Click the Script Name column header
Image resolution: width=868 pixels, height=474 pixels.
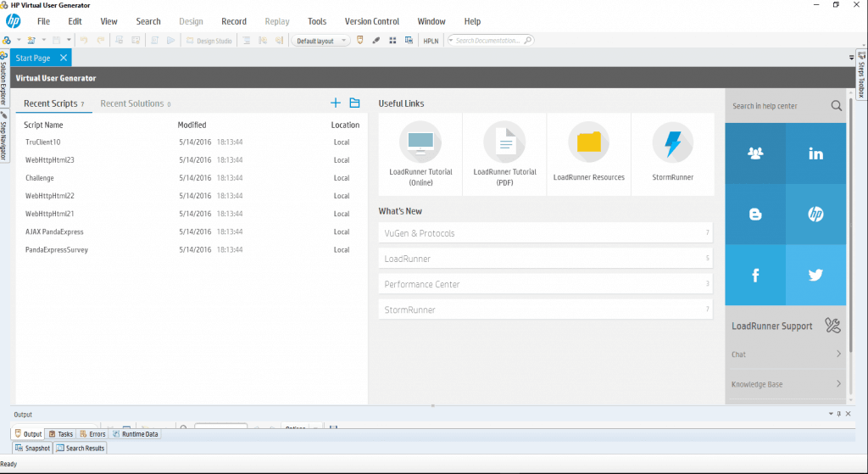tap(43, 125)
